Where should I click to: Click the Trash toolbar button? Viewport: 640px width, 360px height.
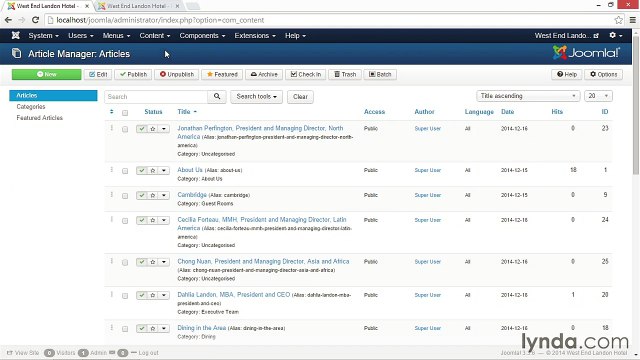[x=345, y=74]
